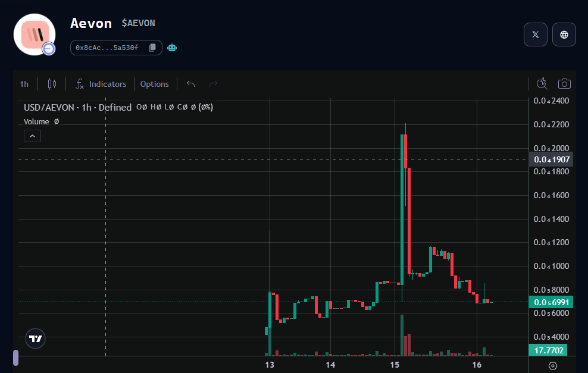Viewport: 588px width, 373px height.
Task: Click the 0.0₄1000 price axis label
Action: 551,266
